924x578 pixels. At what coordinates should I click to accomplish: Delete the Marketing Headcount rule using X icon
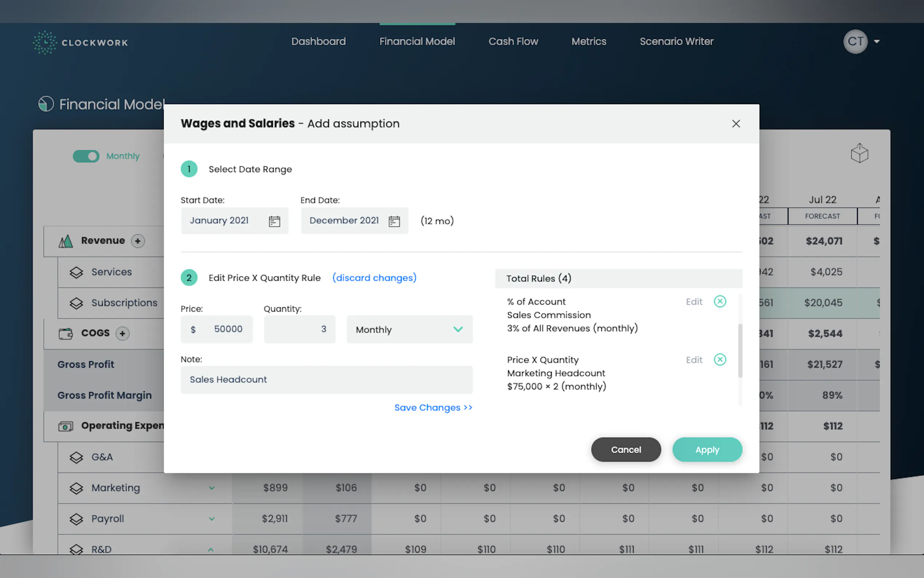tap(720, 360)
